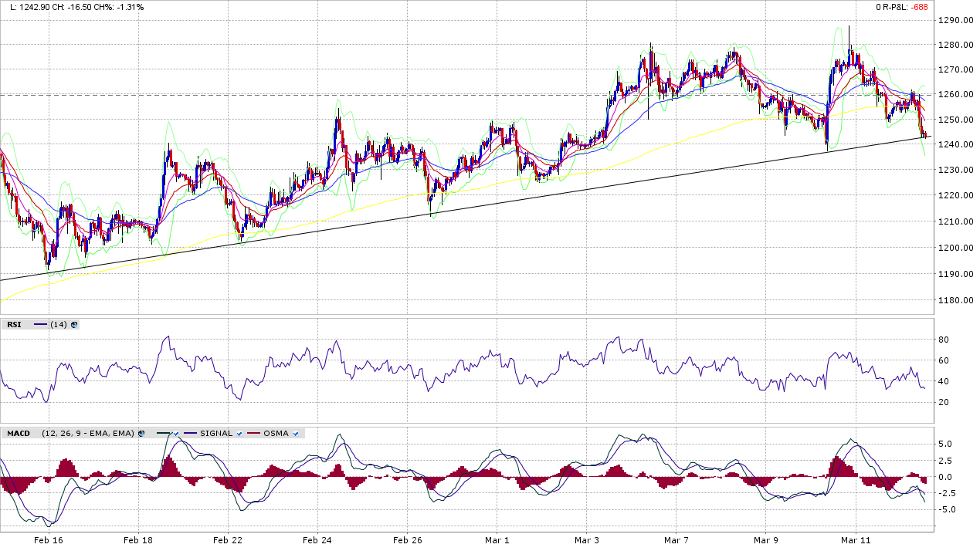
Task: Click the R-P&L value -688
Action: pos(919,7)
